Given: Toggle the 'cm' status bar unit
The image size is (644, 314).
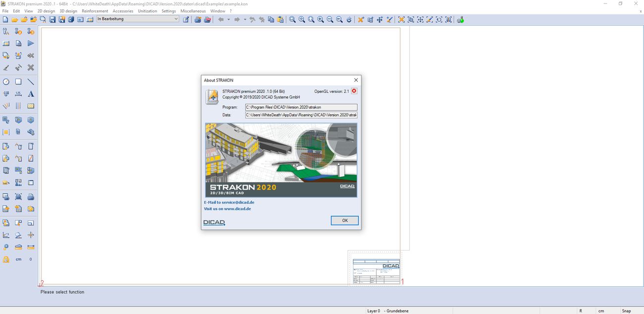Looking at the screenshot, I should pos(601,311).
